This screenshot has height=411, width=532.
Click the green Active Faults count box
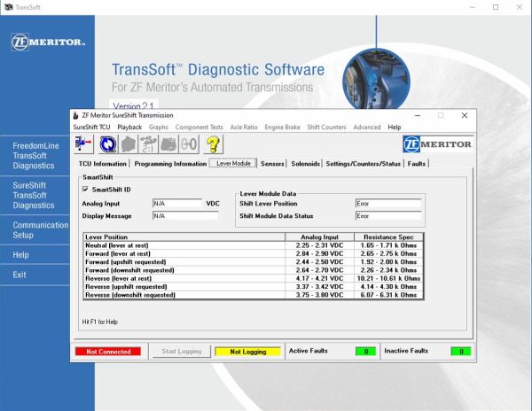(365, 352)
